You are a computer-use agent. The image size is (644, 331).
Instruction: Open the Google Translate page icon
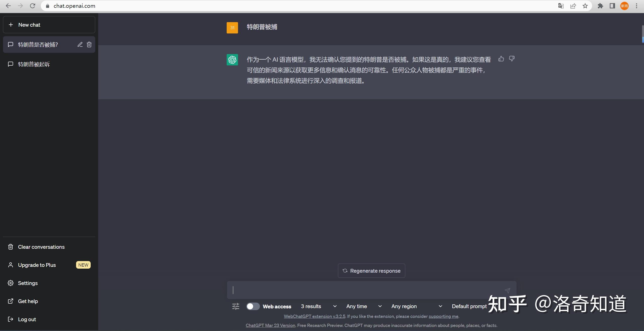tap(561, 6)
